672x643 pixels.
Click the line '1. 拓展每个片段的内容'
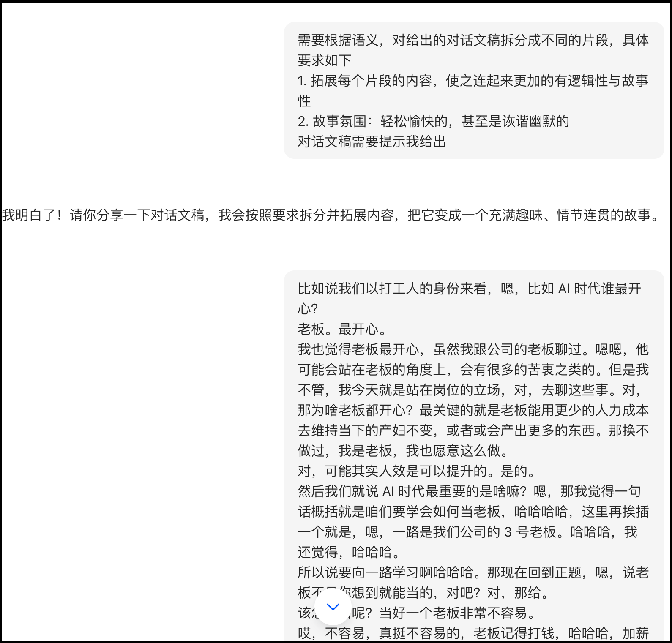[473, 81]
